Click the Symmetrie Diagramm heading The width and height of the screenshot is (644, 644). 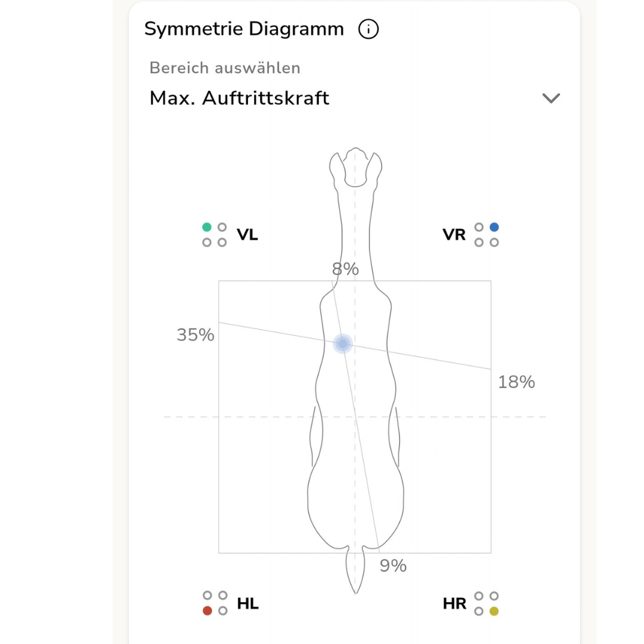tap(244, 29)
